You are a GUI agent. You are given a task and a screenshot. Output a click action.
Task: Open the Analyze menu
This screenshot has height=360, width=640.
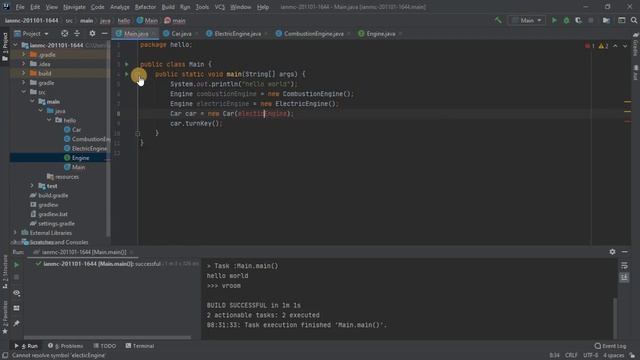pyautogui.click(x=120, y=7)
